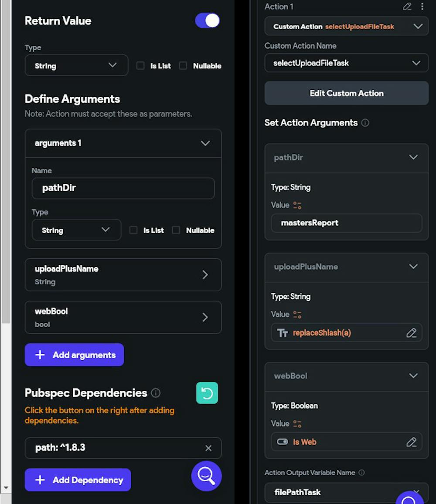Enable the Return Value toggle
This screenshot has height=504, width=436.
click(x=207, y=20)
